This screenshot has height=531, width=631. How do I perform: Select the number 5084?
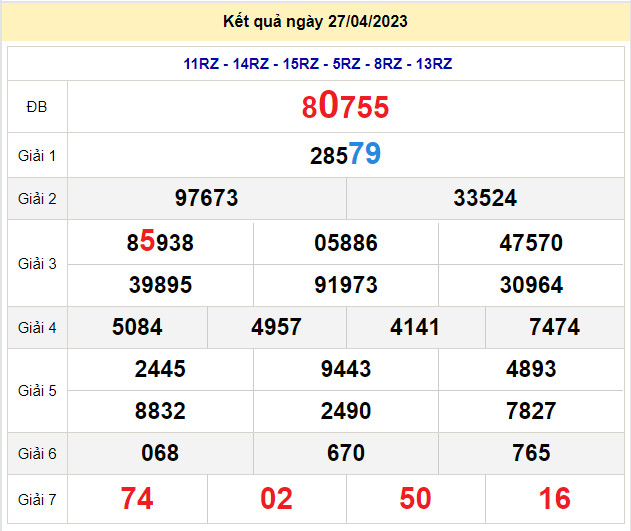(137, 327)
